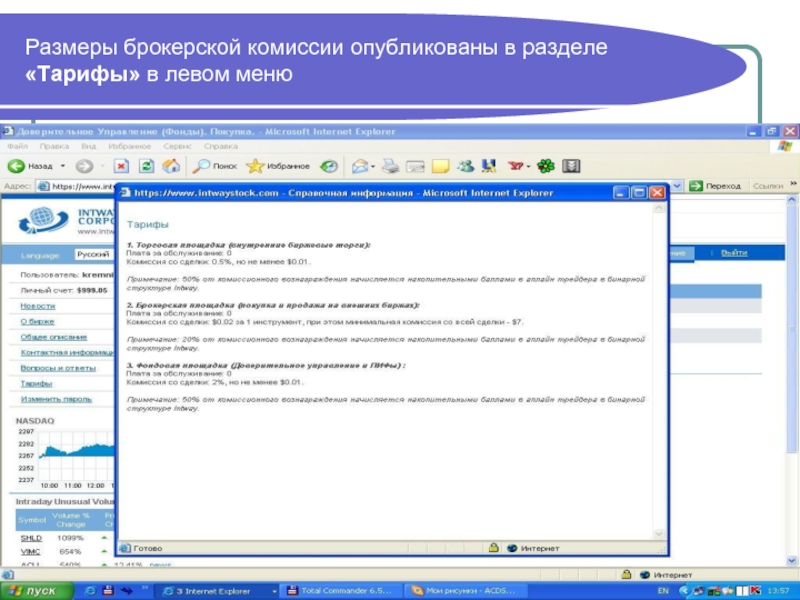
Task: Open the Language dropdown showing Русский
Action: click(x=94, y=254)
